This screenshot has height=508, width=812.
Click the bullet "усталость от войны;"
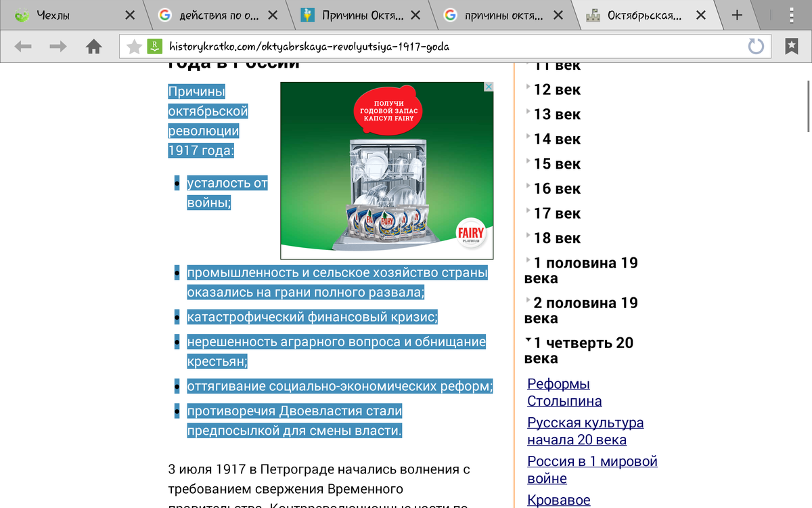[227, 192]
